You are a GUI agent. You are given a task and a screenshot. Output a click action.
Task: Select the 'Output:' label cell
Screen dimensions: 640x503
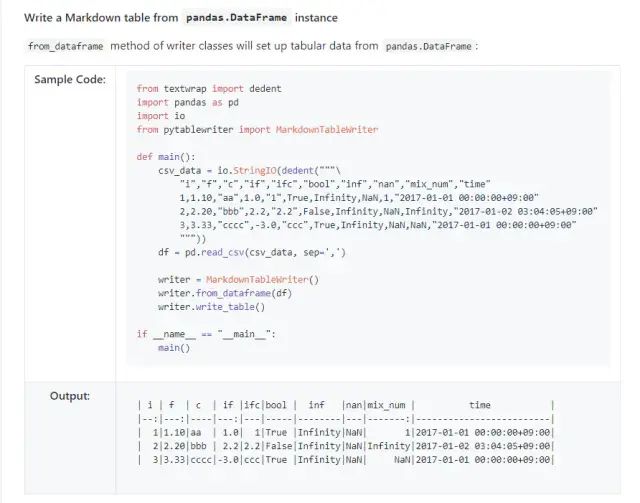click(70, 397)
